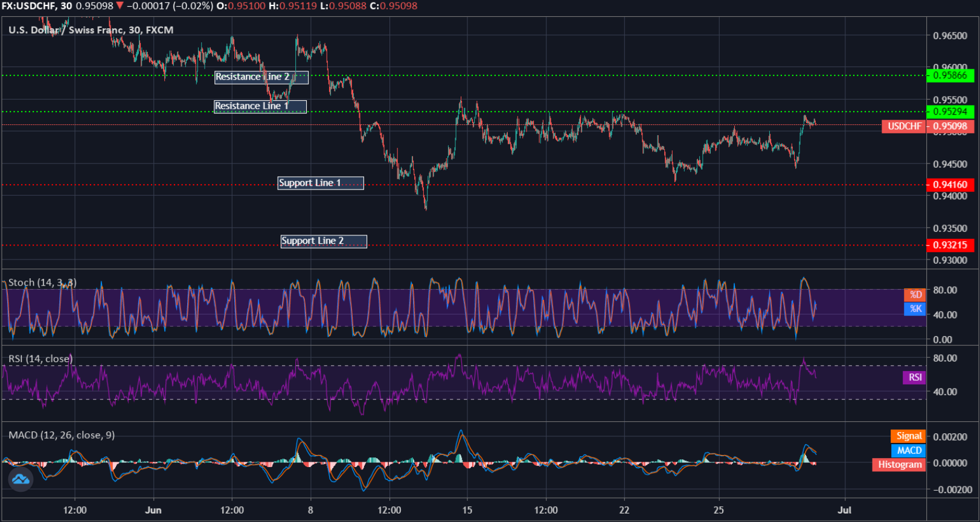This screenshot has height=522, width=980.
Task: Click the L:0.95088 low value in header
Action: point(344,6)
